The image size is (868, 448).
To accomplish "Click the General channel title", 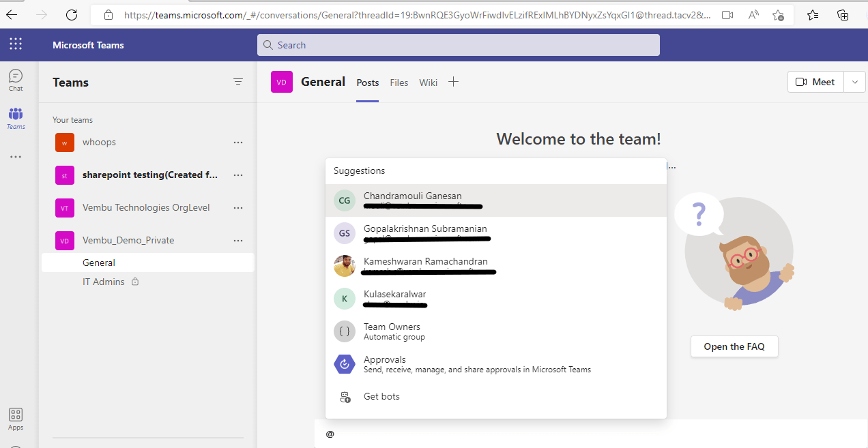I will [323, 82].
